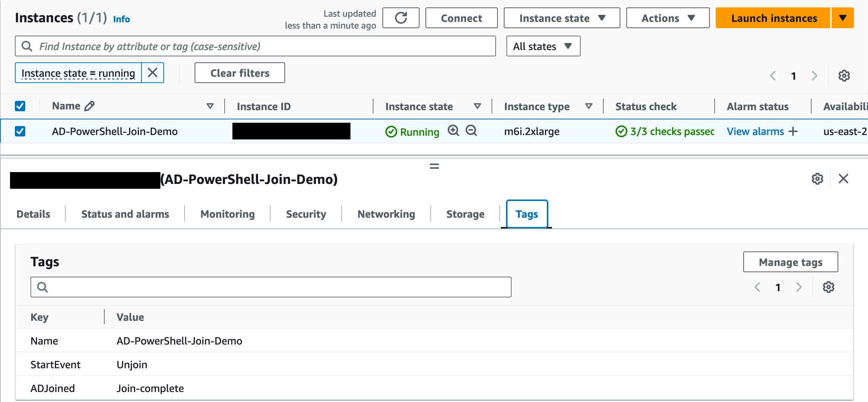Screen dimensions: 868x402
Task: Click the View alarms link
Action: 755,131
